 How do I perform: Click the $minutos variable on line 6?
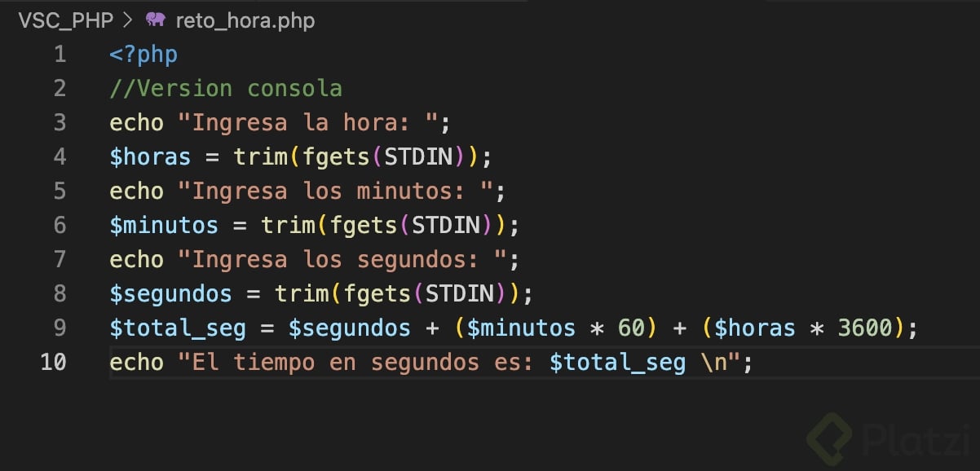coord(164,225)
